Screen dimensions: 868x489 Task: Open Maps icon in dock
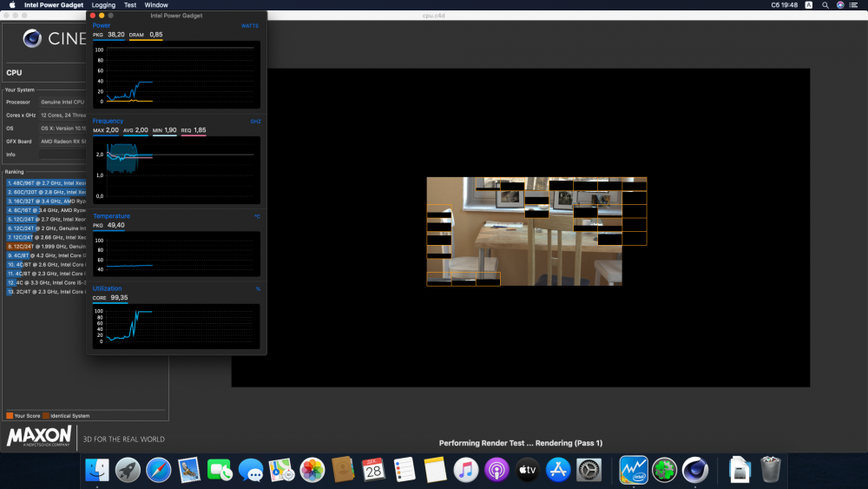(281, 470)
